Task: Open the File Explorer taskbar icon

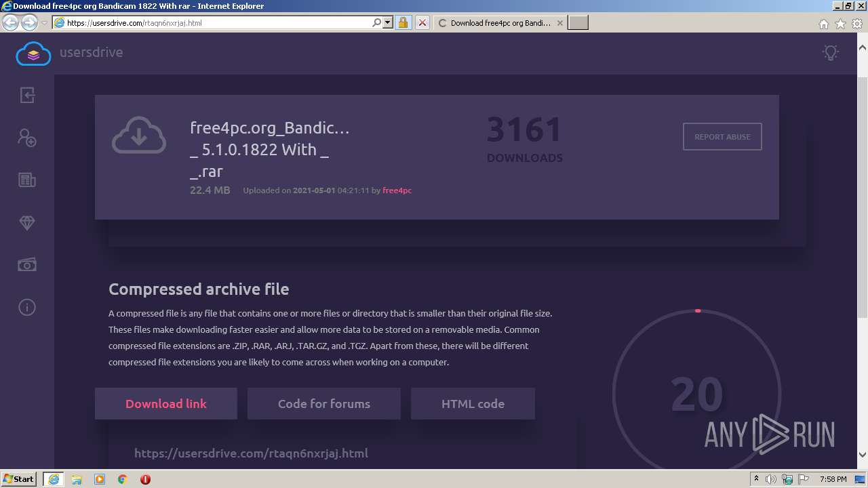Action: pyautogui.click(x=77, y=479)
